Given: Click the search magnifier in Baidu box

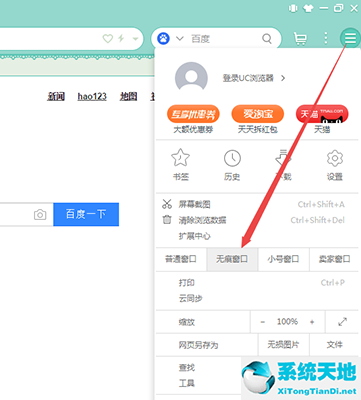Looking at the screenshot, I should click(x=267, y=39).
